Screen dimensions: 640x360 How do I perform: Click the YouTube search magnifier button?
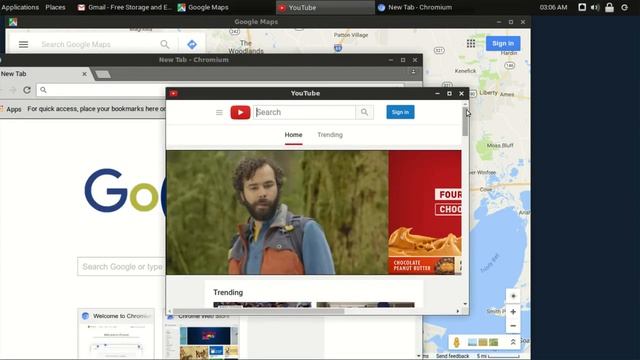(364, 112)
